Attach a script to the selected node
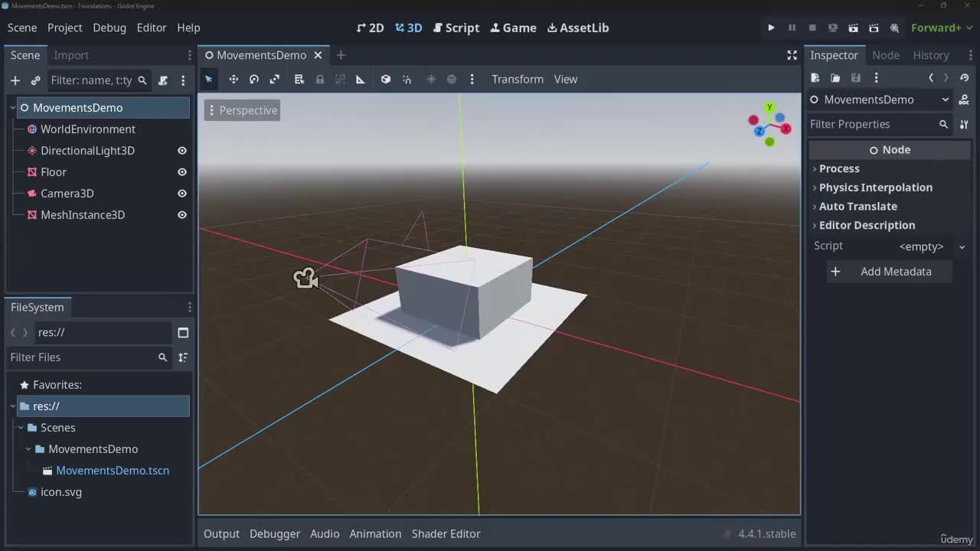Viewport: 980px width, 551px height. pos(162,80)
